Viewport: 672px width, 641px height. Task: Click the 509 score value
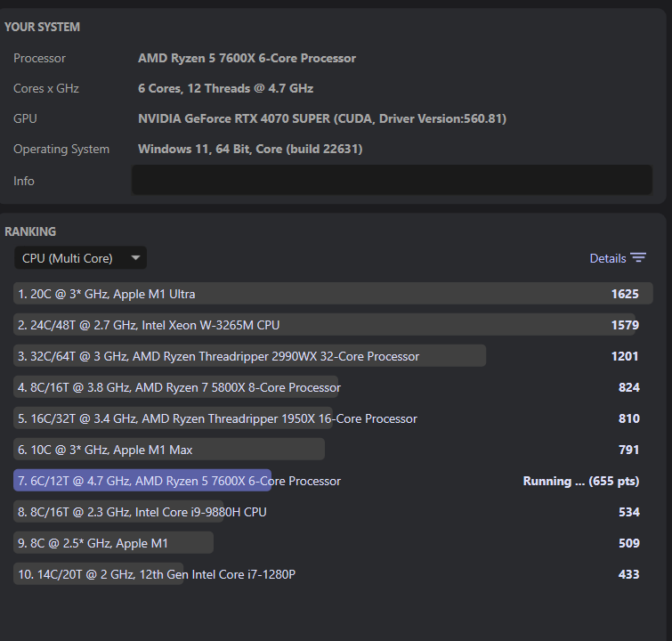(x=628, y=543)
